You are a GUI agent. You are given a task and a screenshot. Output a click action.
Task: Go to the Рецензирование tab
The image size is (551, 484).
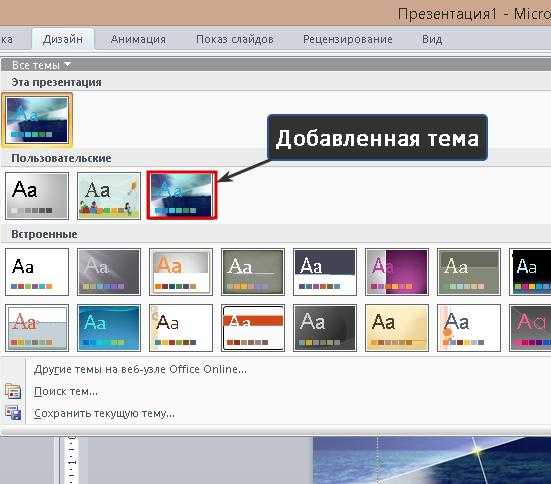pyautogui.click(x=348, y=39)
